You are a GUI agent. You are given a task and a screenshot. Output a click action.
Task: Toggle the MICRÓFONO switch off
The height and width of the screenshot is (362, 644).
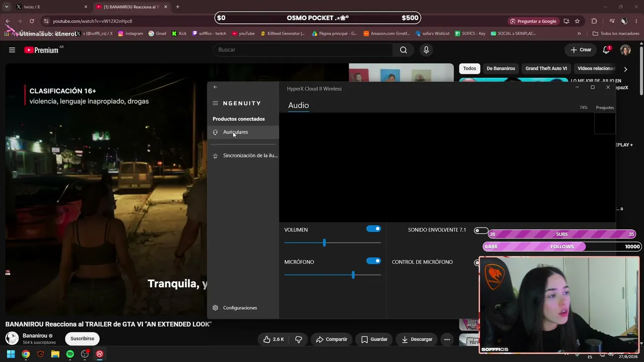coord(373,261)
